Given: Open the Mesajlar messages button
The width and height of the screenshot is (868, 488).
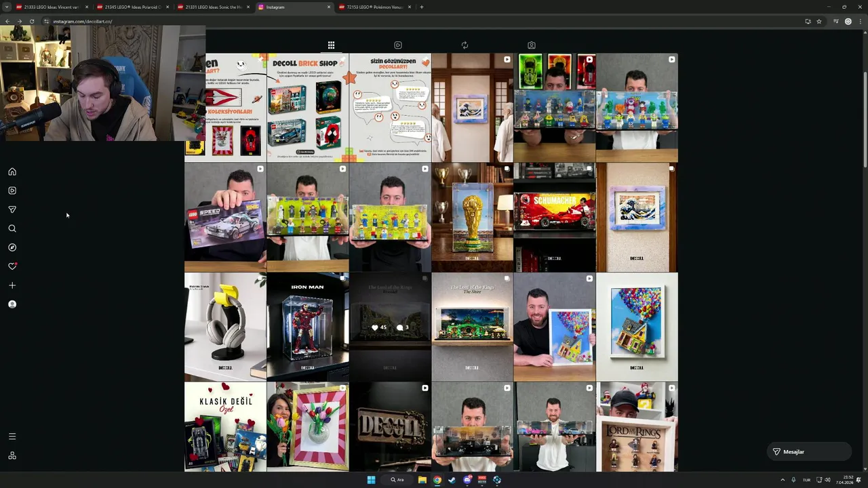Looking at the screenshot, I should point(809,451).
